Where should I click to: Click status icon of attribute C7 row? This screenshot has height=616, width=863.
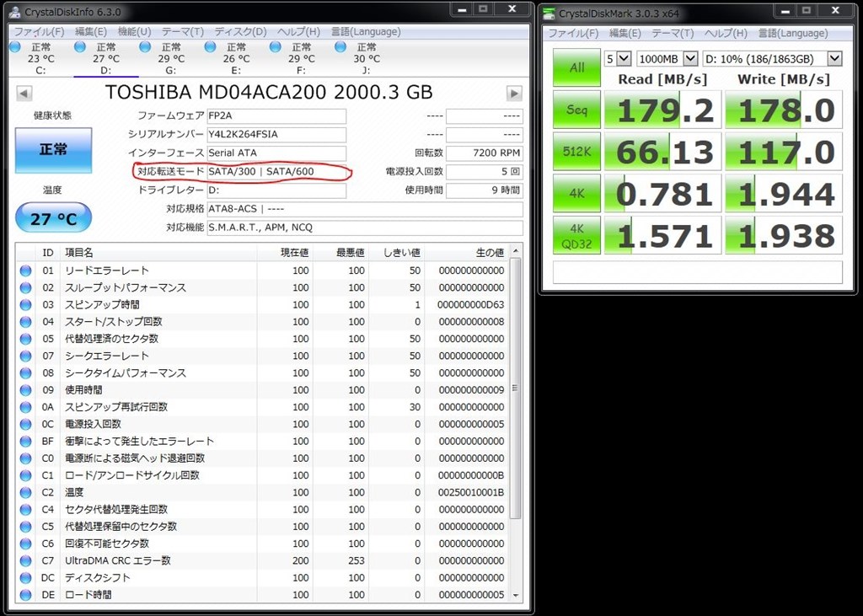click(x=25, y=560)
